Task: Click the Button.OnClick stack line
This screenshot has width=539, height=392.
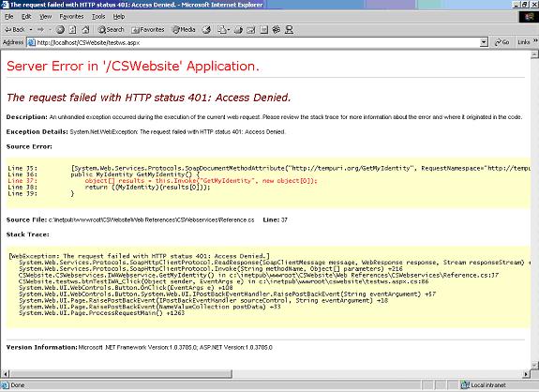Action: [x=126, y=288]
